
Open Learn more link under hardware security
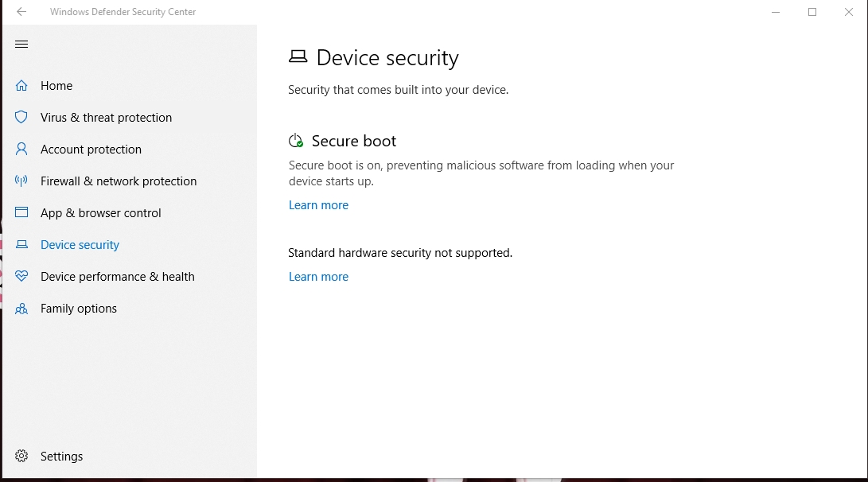(318, 277)
